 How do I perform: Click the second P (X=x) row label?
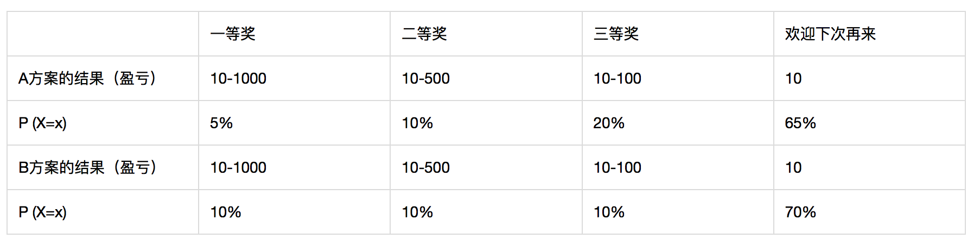(x=43, y=212)
